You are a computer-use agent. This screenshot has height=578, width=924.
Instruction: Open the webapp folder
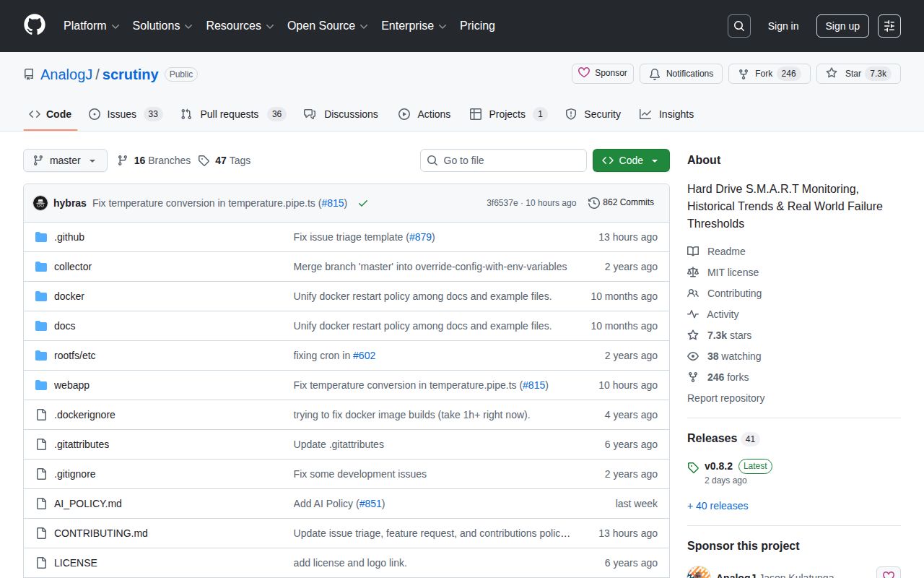coord(71,385)
